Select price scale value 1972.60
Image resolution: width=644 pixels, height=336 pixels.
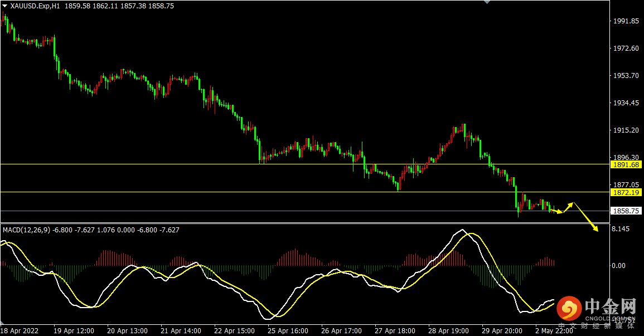coord(626,48)
